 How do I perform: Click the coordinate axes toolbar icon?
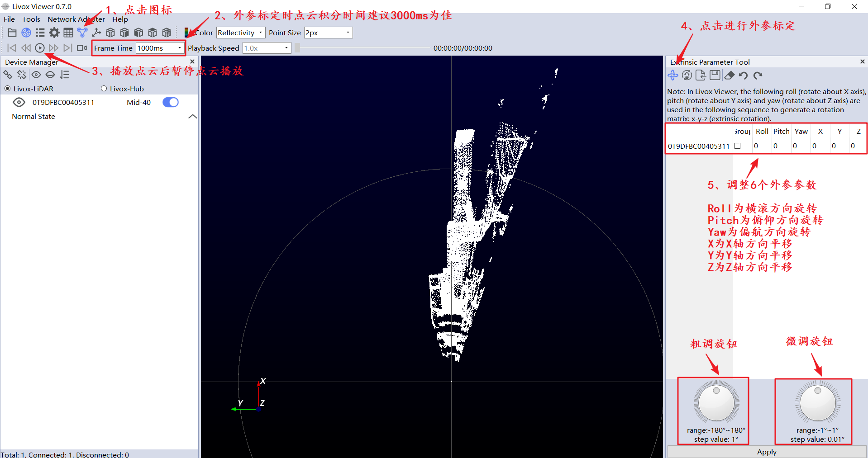[x=96, y=33]
